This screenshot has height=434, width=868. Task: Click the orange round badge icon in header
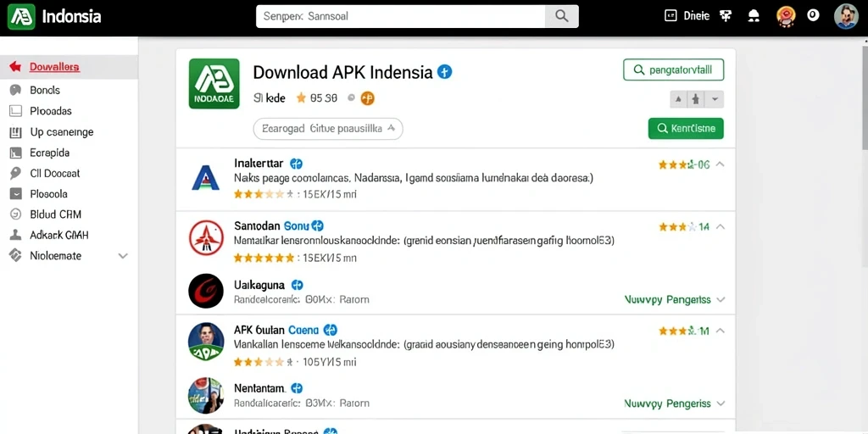tap(786, 16)
